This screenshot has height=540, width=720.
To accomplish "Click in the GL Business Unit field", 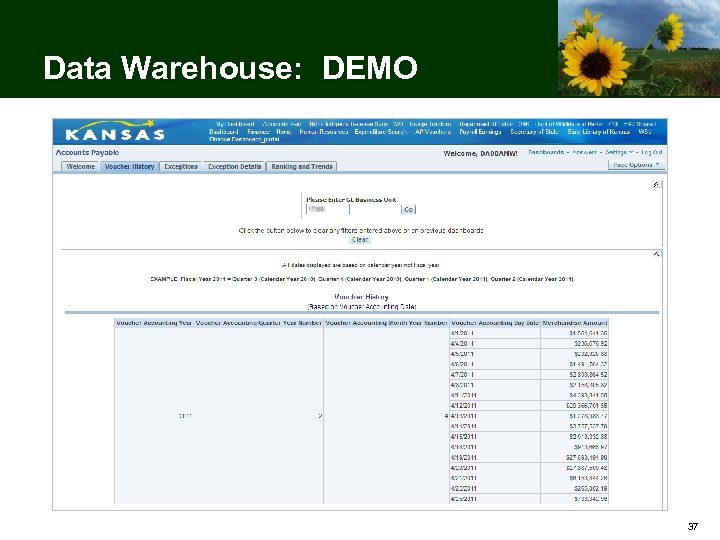I will 327,209.
